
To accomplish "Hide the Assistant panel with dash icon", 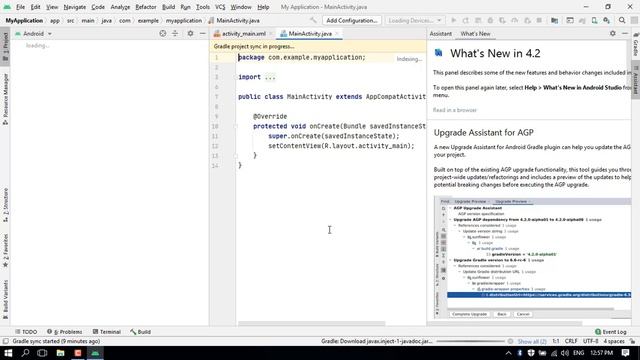I will tap(625, 33).
